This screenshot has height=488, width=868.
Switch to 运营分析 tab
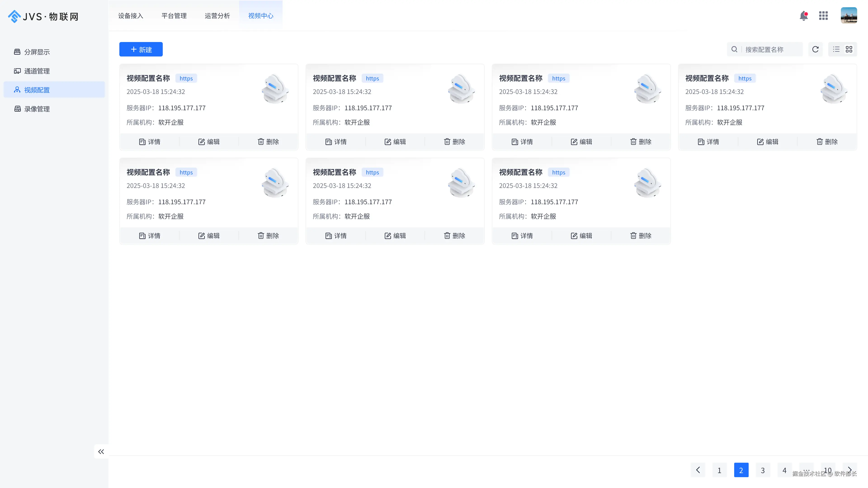[x=217, y=16]
